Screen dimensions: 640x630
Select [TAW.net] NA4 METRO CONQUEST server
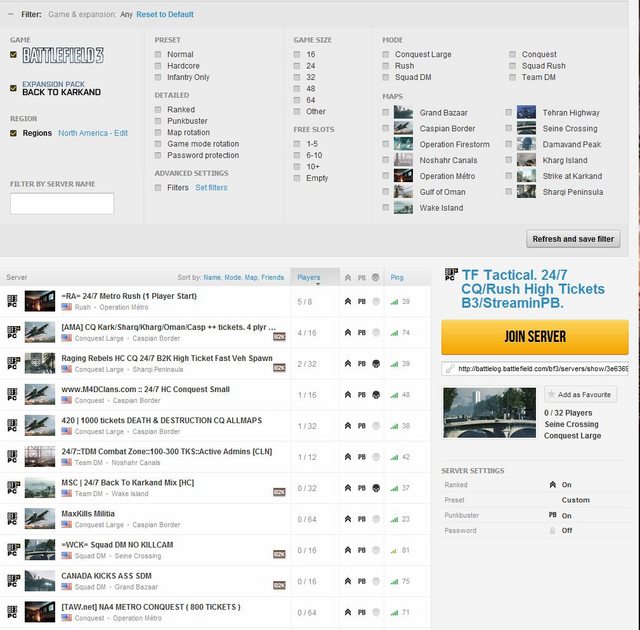pyautogui.click(x=215, y=612)
